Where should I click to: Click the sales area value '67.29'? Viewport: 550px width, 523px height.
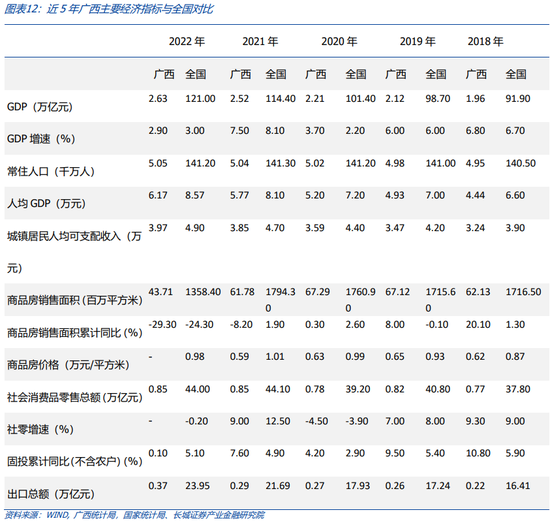coord(317,292)
